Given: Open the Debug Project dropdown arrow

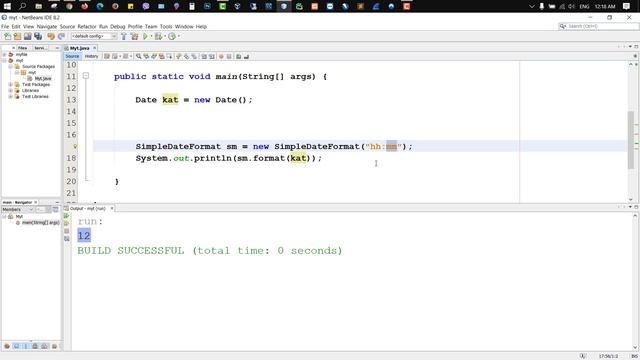Looking at the screenshot, I should point(165,36).
